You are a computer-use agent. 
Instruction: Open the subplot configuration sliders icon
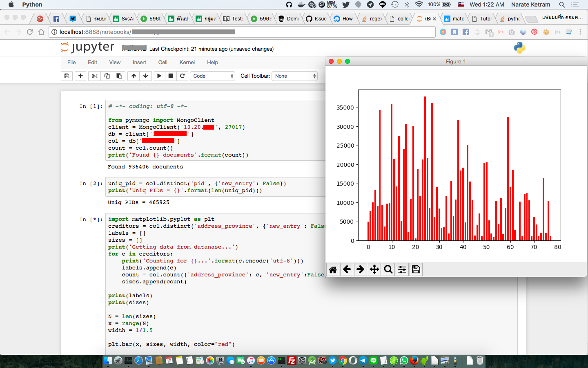coord(402,269)
